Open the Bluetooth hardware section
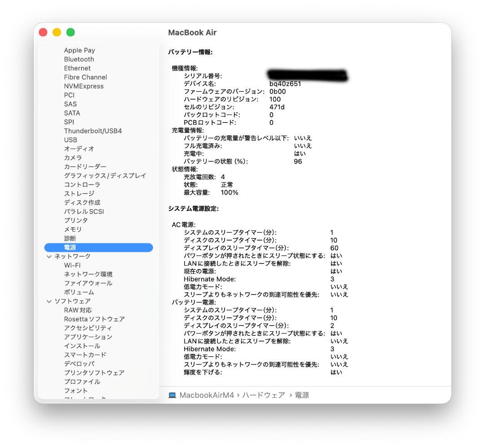This screenshot has width=485, height=448. click(x=79, y=59)
